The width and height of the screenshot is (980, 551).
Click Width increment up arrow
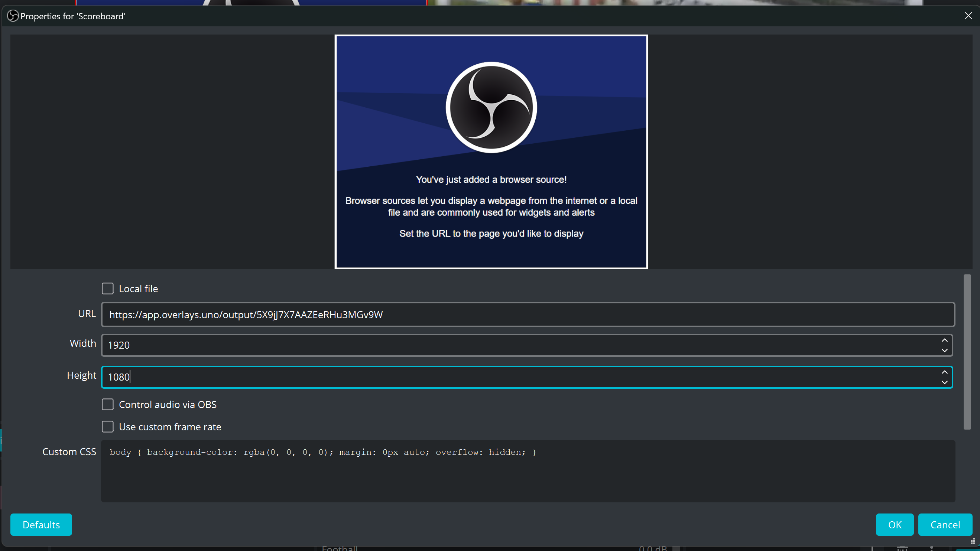click(x=944, y=340)
